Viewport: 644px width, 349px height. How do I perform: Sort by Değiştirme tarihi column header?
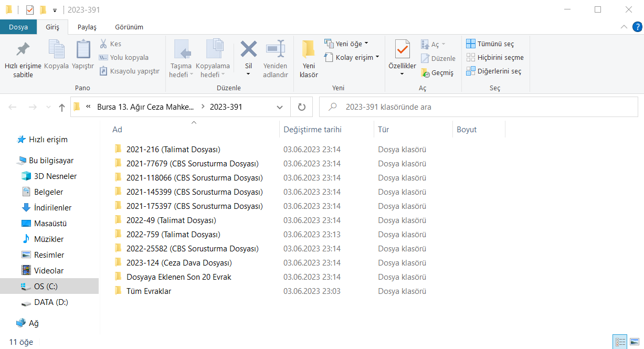pyautogui.click(x=312, y=129)
